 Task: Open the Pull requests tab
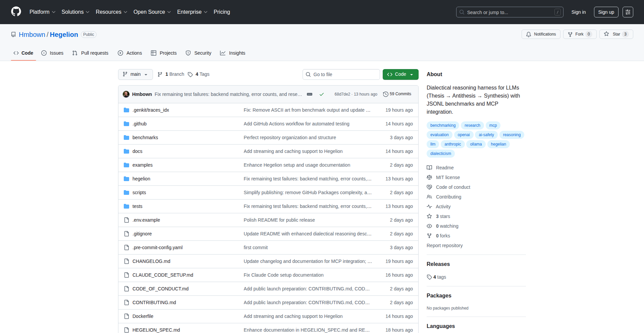[90, 53]
